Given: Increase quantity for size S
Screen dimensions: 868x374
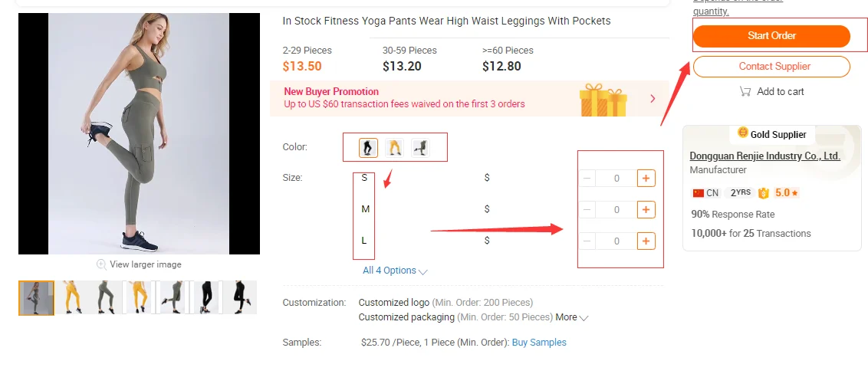Looking at the screenshot, I should (646, 179).
